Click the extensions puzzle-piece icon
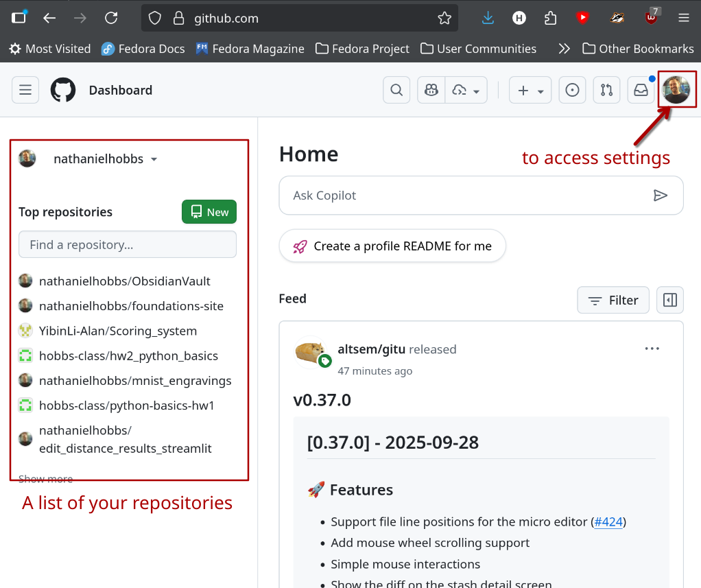 (x=551, y=18)
